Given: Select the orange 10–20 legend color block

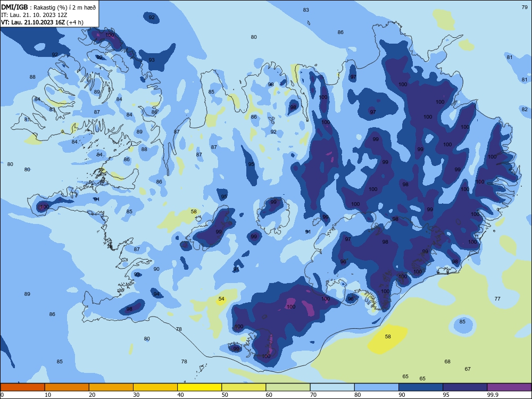Looking at the screenshot, I should point(67,387).
